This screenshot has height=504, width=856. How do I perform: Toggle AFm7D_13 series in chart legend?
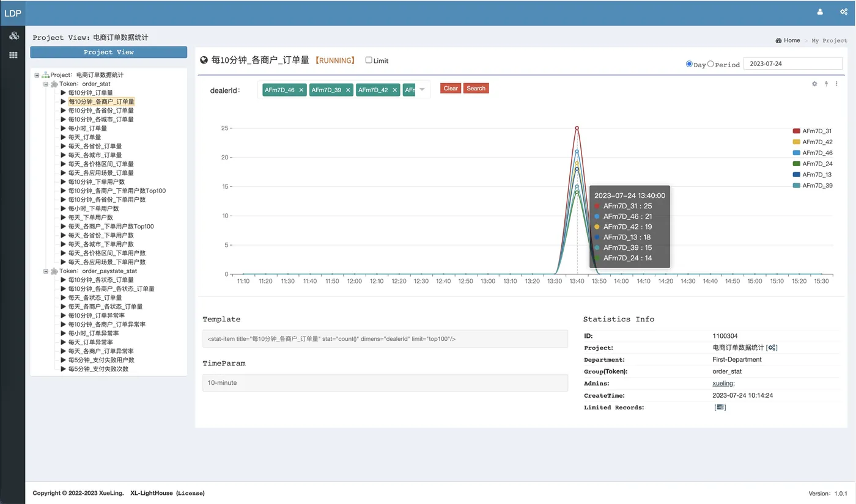[812, 175]
